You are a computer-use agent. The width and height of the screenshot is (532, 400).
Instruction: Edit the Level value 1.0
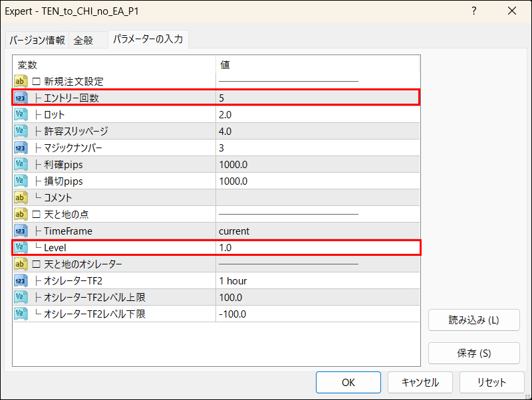point(318,247)
